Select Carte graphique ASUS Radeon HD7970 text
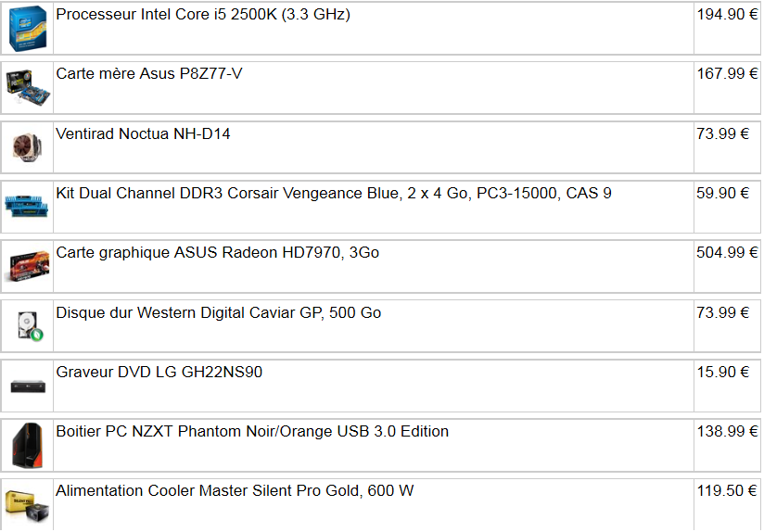The height and width of the screenshot is (532, 764). coord(217,253)
